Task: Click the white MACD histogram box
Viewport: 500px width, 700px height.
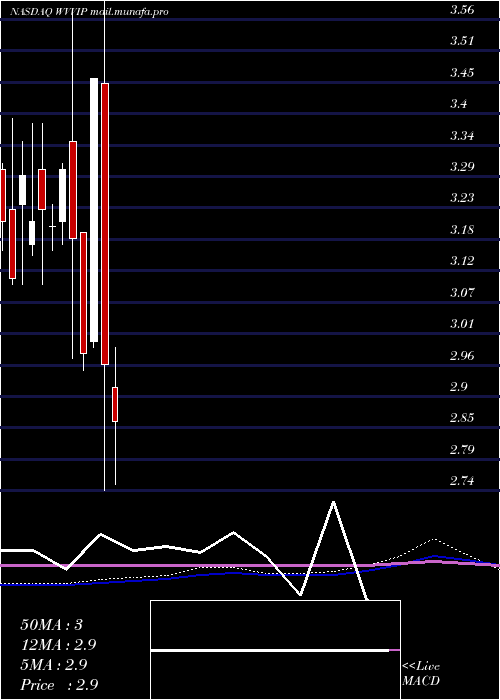Action: coord(275,650)
